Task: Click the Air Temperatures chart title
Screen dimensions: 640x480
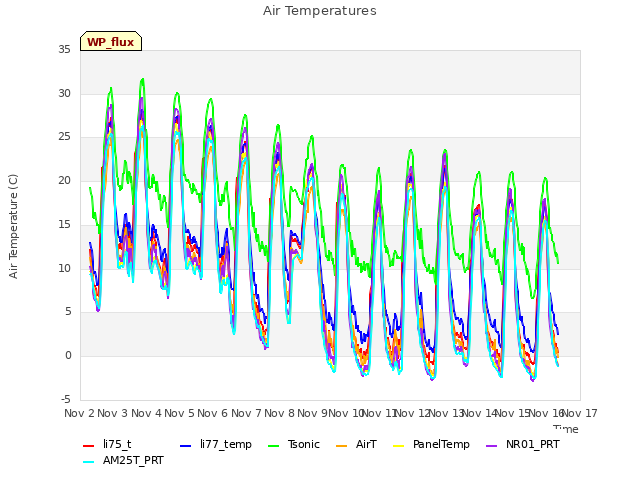Action: point(320,11)
